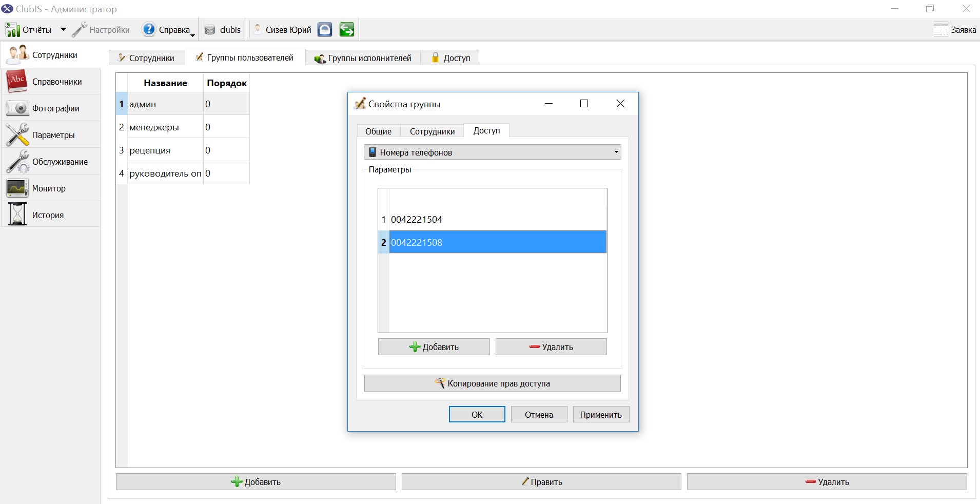The width and height of the screenshot is (980, 504).
Task: Click the Настройки wrench icon
Action: coord(80,30)
